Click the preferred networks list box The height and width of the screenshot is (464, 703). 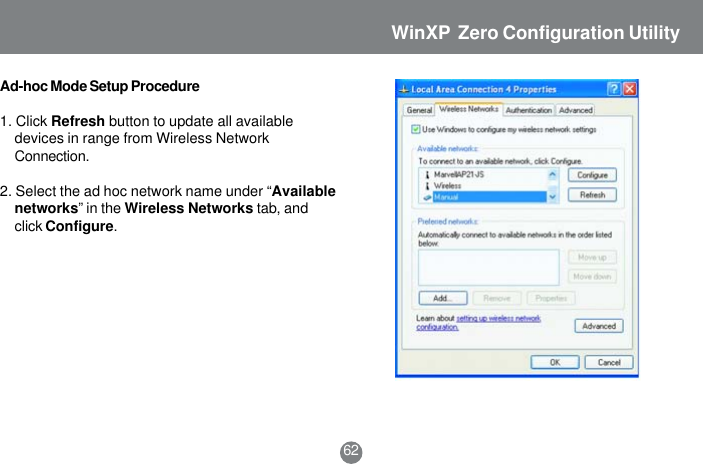pyautogui.click(x=489, y=268)
